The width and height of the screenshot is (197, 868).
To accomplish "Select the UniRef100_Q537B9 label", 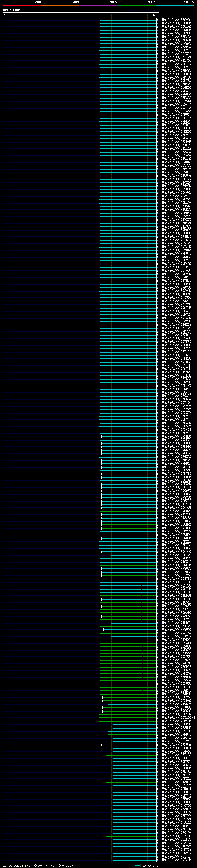I will pos(176,579).
